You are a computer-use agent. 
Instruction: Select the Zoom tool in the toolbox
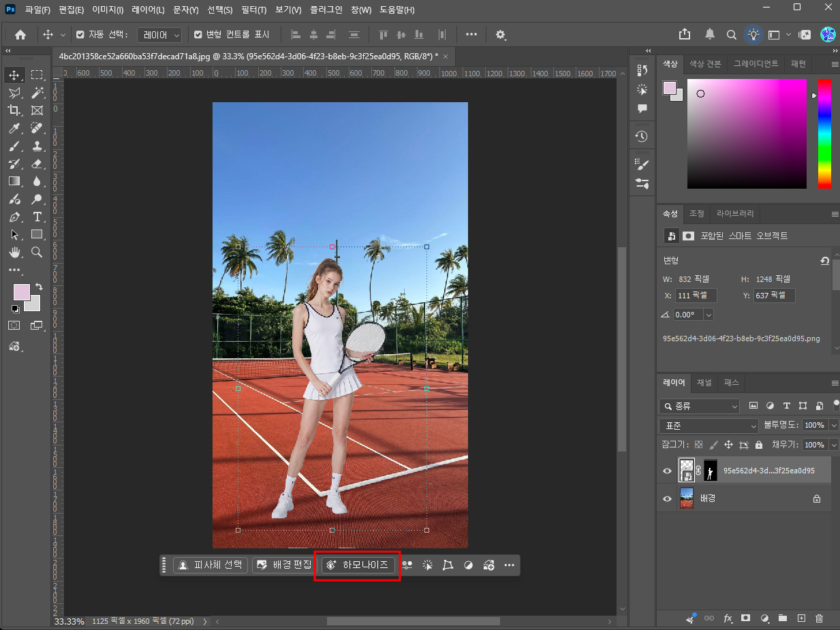(37, 252)
